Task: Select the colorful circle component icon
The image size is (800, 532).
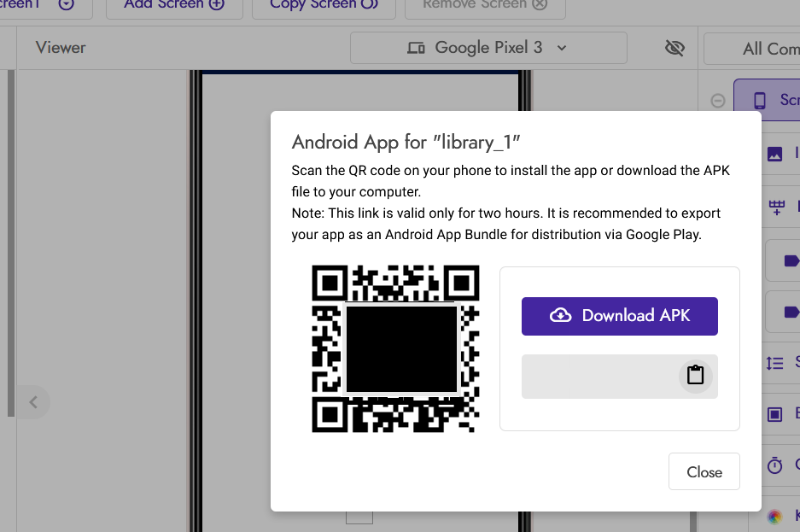Action: click(x=774, y=517)
